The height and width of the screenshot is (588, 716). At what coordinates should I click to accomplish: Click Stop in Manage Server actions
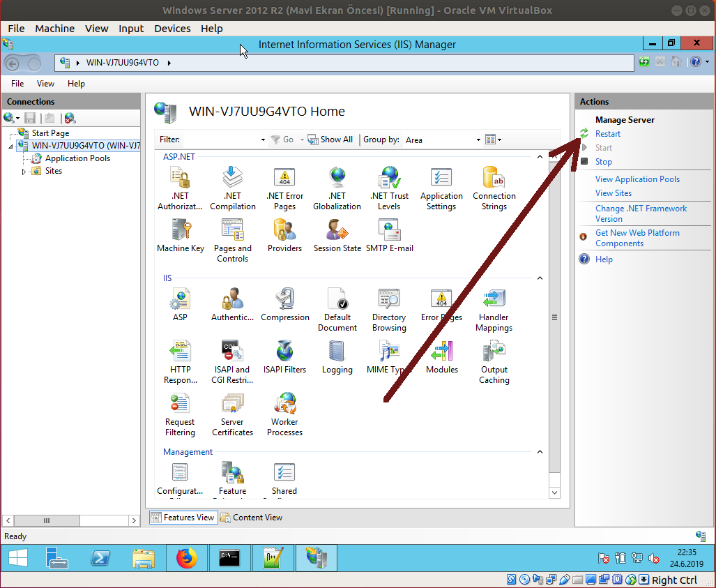[x=603, y=162]
